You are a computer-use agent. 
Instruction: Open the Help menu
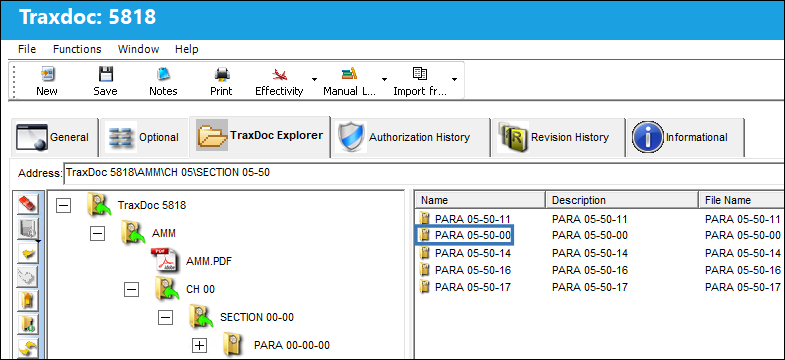pyautogui.click(x=187, y=49)
